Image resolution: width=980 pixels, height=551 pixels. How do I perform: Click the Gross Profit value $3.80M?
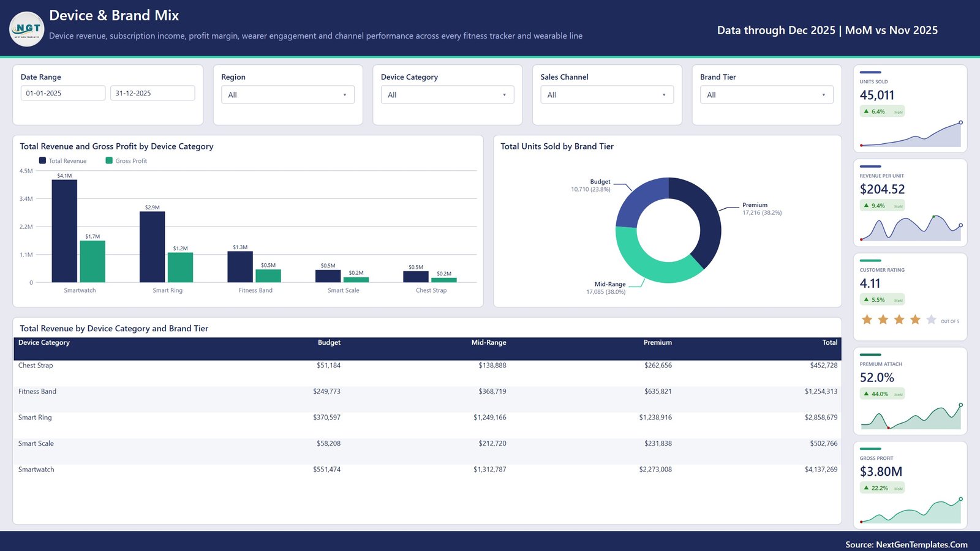[881, 471]
